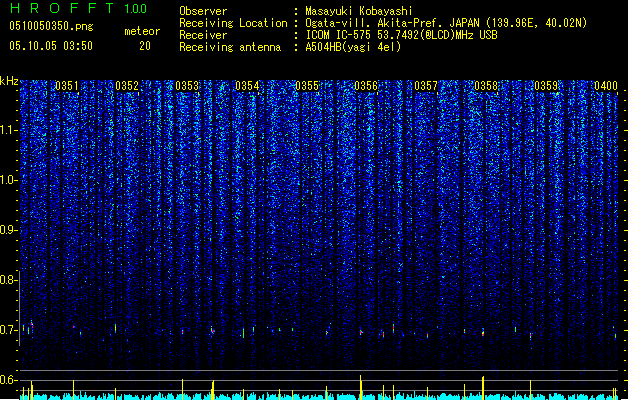The width and height of the screenshot is (629, 400).
Task: Click the Receiving Location label
Action: pos(233,23)
